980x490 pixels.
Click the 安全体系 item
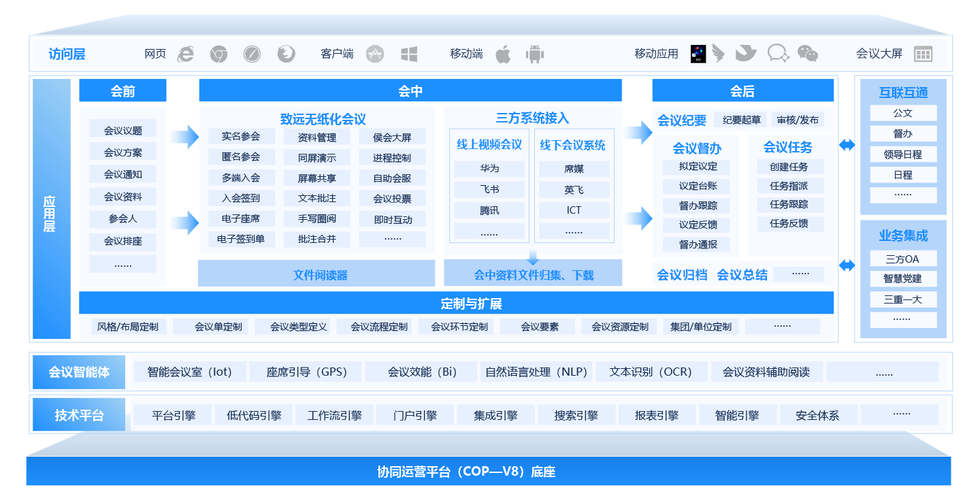coord(818,415)
